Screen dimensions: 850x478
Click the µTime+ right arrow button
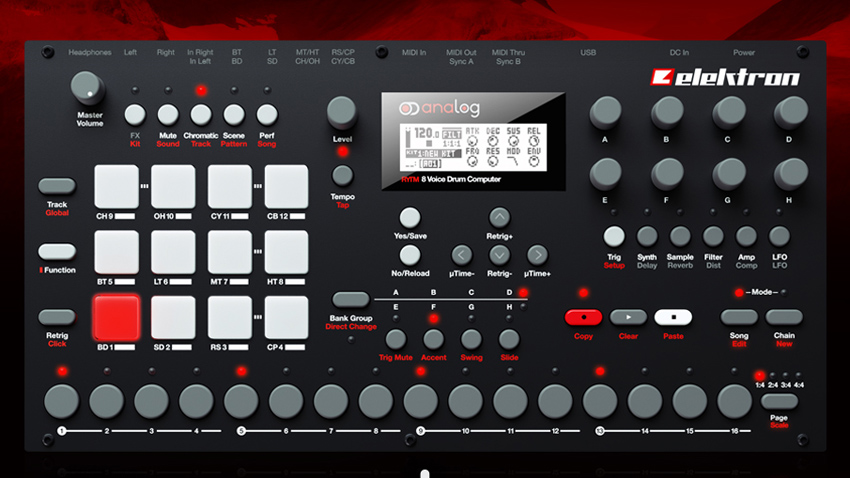pyautogui.click(x=537, y=255)
